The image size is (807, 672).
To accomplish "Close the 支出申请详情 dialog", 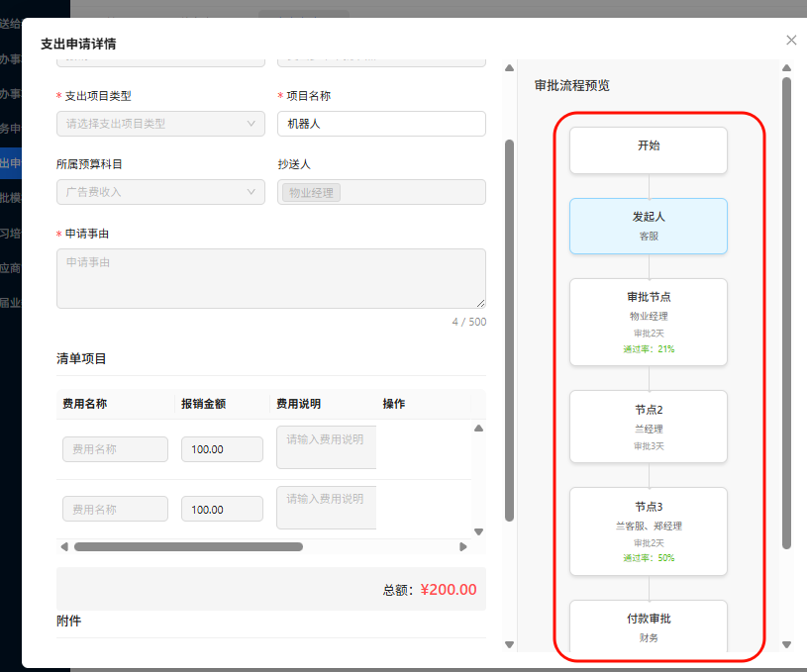I will pos(791,41).
